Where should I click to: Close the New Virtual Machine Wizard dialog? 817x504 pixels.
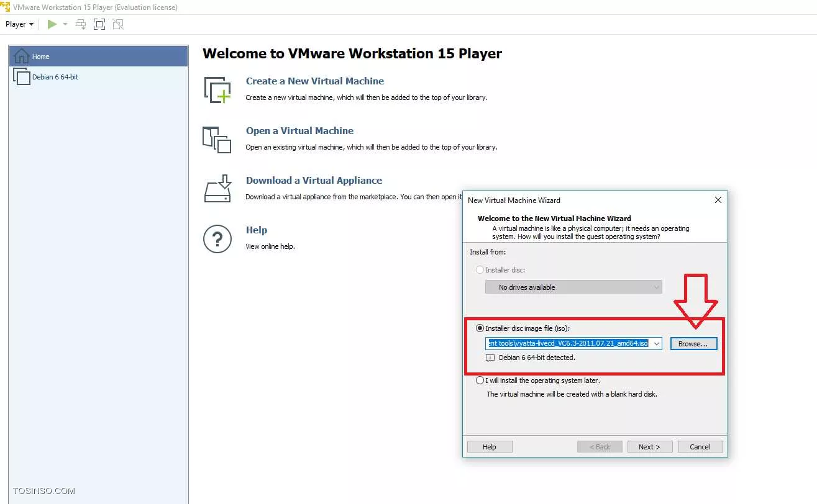coord(718,200)
